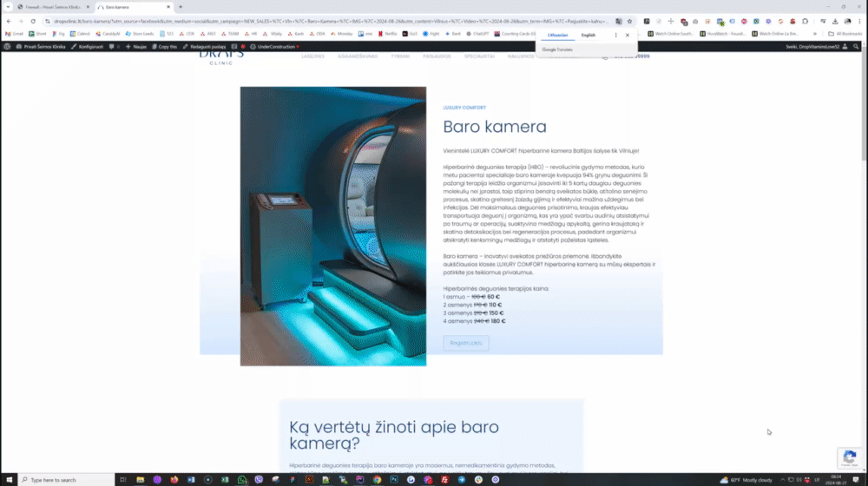This screenshot has height=486, width=868.
Task: Open comments bubble in WordPress admin bar
Action: click(x=114, y=47)
